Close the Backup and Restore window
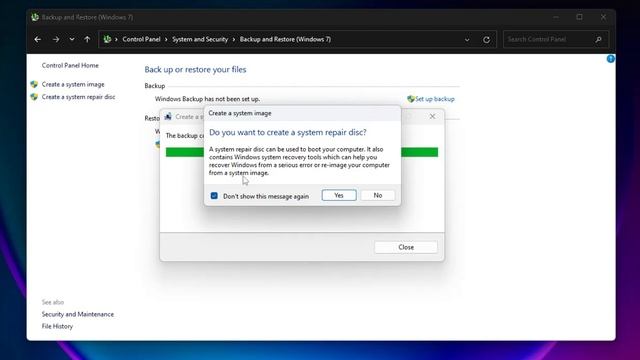Image resolution: width=640 pixels, height=360 pixels. click(x=603, y=17)
